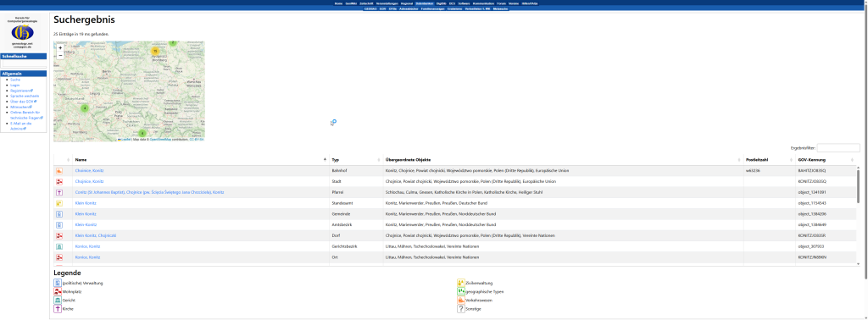The image size is (868, 320).
Task: Open GenWiki in the top navigation bar
Action: click(351, 3)
